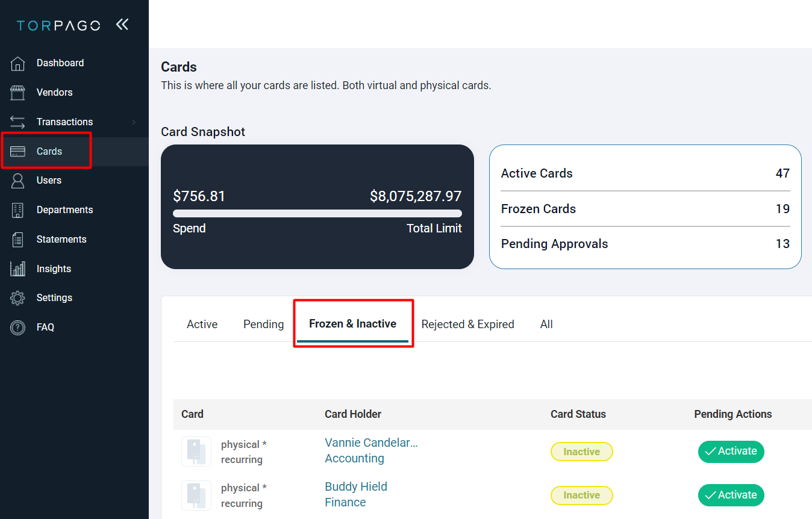Click the Inactive status chip for Vannie

[x=581, y=452]
